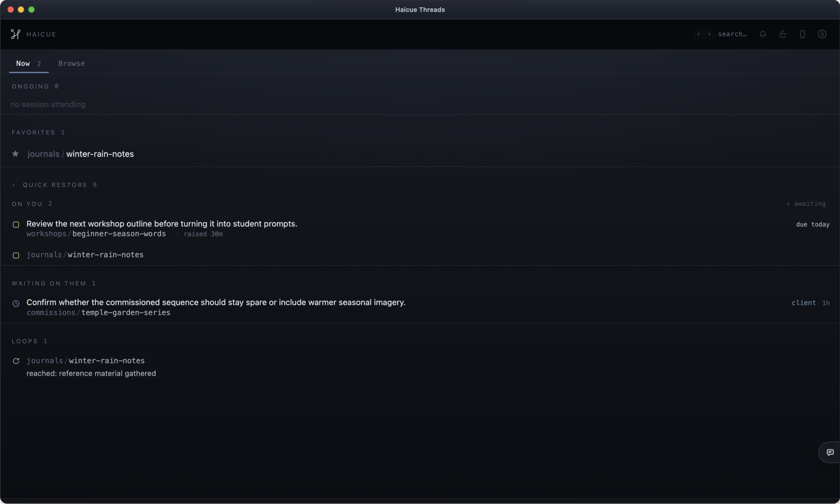Click the "raised 30m" timestamp
The image size is (840, 504).
pyautogui.click(x=203, y=235)
